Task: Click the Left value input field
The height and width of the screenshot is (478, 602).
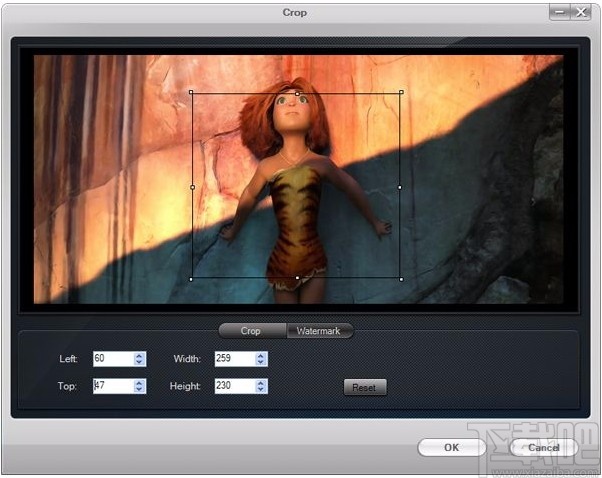Action: click(114, 359)
